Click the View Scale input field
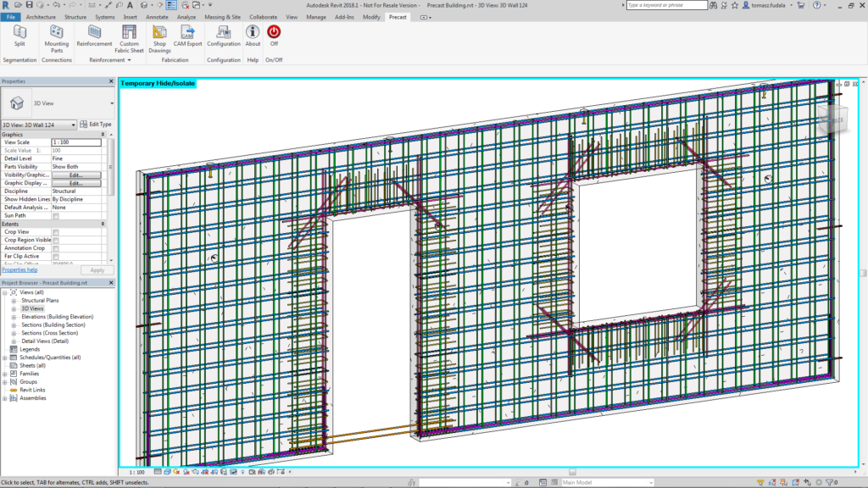 (75, 142)
